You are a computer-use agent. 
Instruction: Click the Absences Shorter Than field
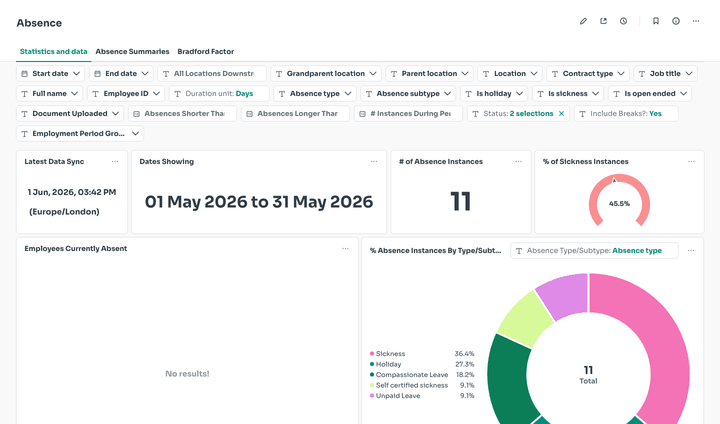click(182, 113)
